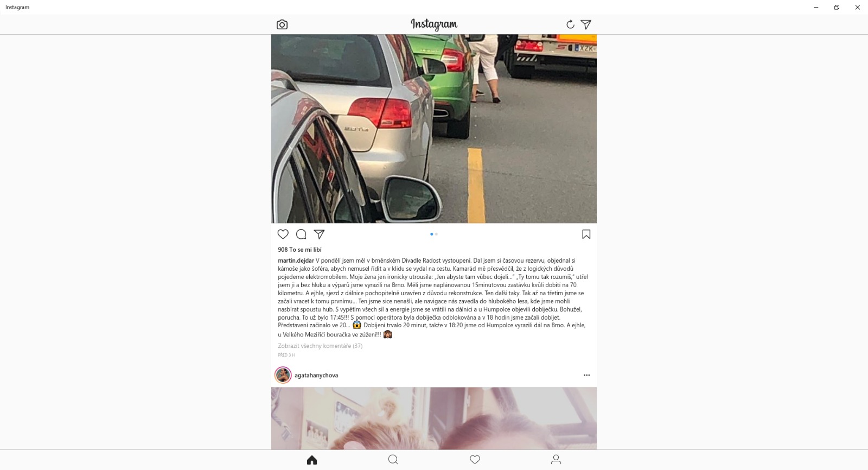Open Profile tab in bottom navigation

[x=556, y=460]
